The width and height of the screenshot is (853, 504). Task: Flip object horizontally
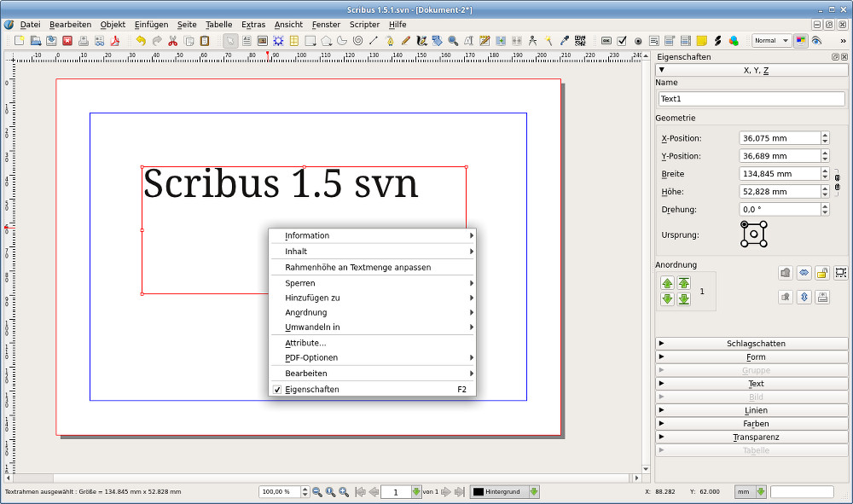pos(804,273)
